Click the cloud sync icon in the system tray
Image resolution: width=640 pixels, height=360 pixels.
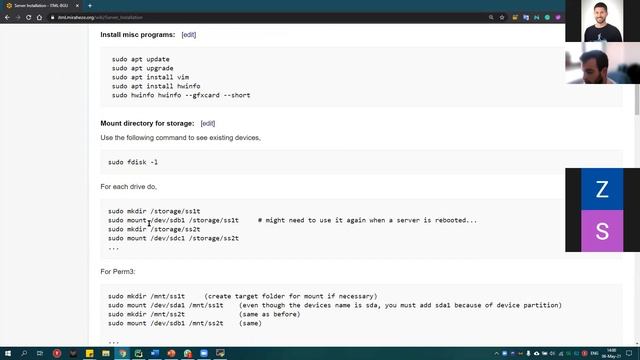point(536,353)
